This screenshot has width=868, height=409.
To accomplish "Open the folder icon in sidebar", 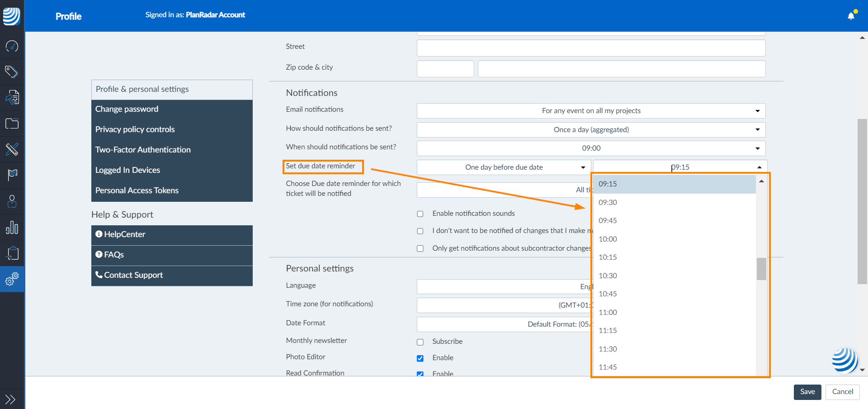I will 12,124.
